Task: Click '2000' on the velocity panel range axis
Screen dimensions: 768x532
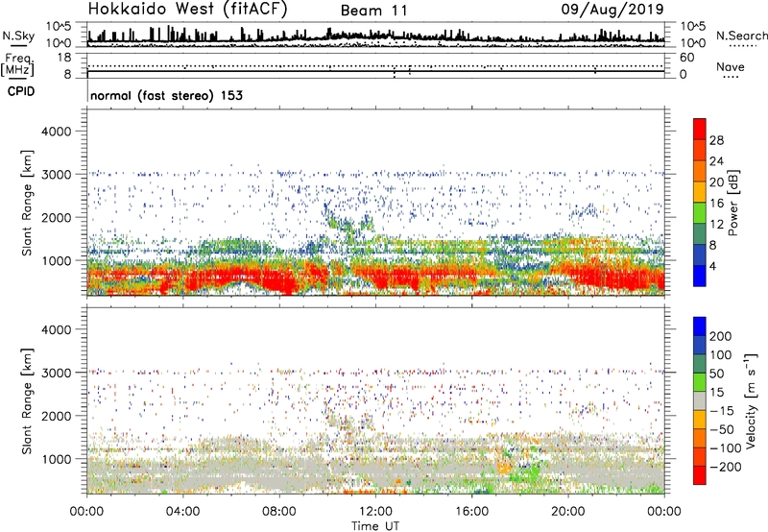Action: tap(56, 416)
